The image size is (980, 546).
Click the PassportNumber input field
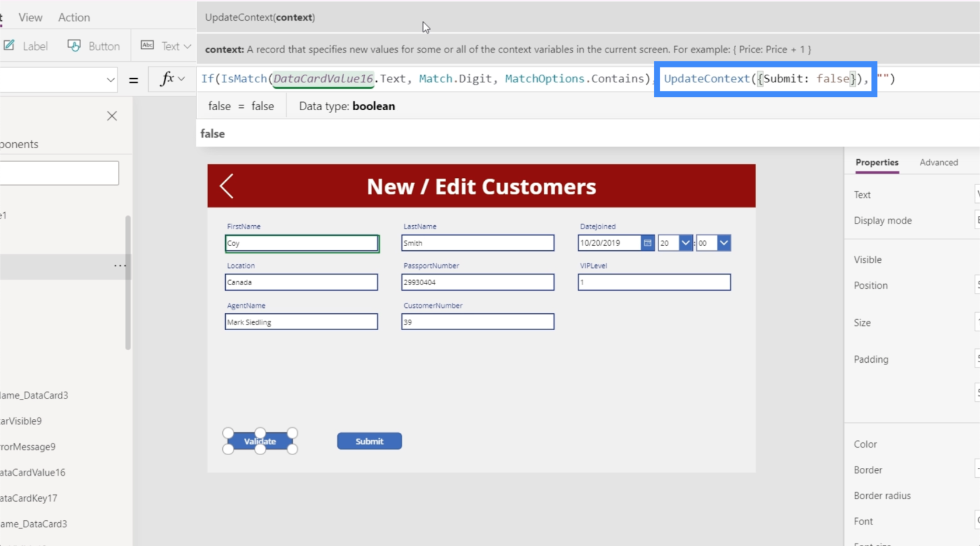[478, 282]
